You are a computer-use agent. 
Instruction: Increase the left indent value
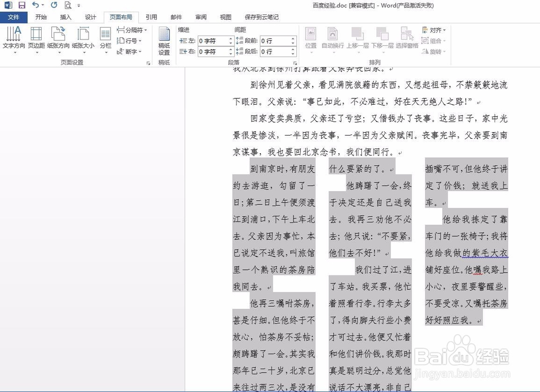coord(231,38)
